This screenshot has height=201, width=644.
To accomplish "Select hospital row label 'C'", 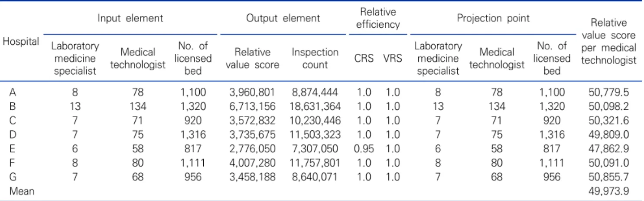I will [12, 119].
